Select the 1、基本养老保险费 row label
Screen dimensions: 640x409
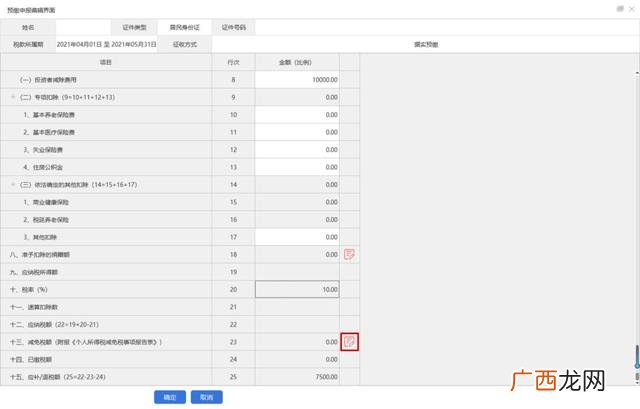coord(49,115)
